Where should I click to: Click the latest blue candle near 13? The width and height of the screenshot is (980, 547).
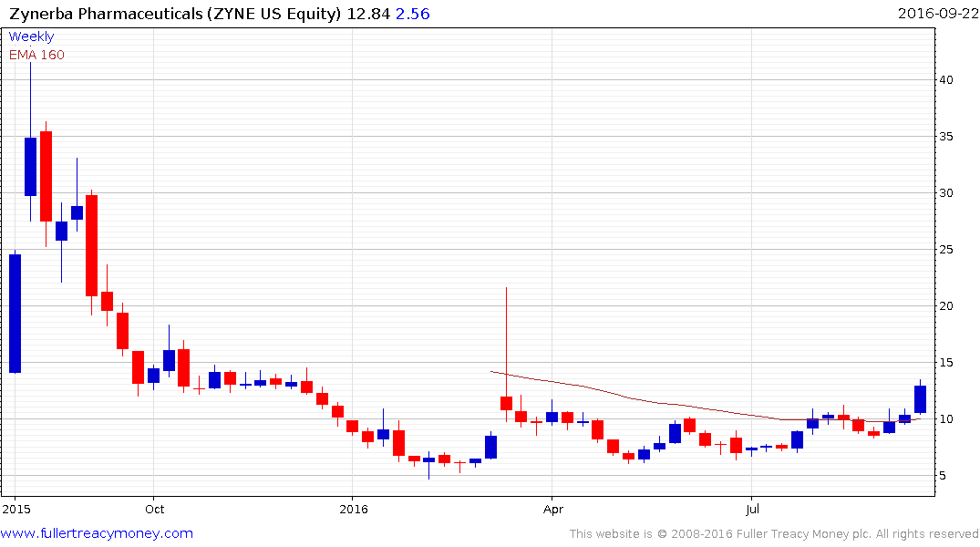point(920,398)
